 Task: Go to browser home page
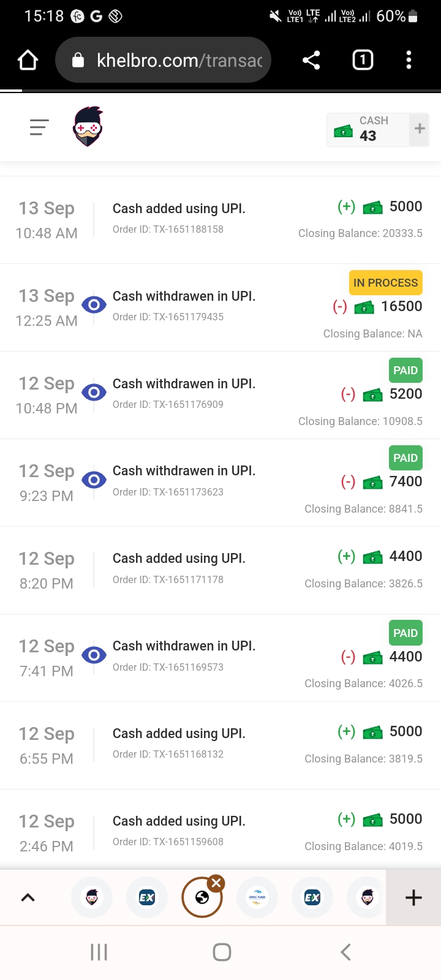pyautogui.click(x=28, y=60)
